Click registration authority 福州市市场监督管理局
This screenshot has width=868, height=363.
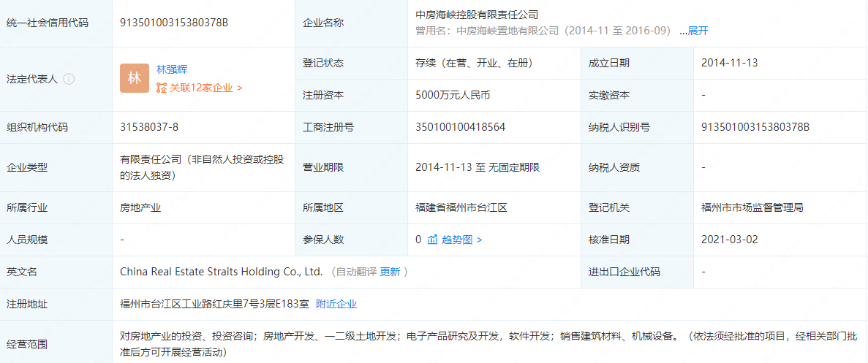point(752,207)
